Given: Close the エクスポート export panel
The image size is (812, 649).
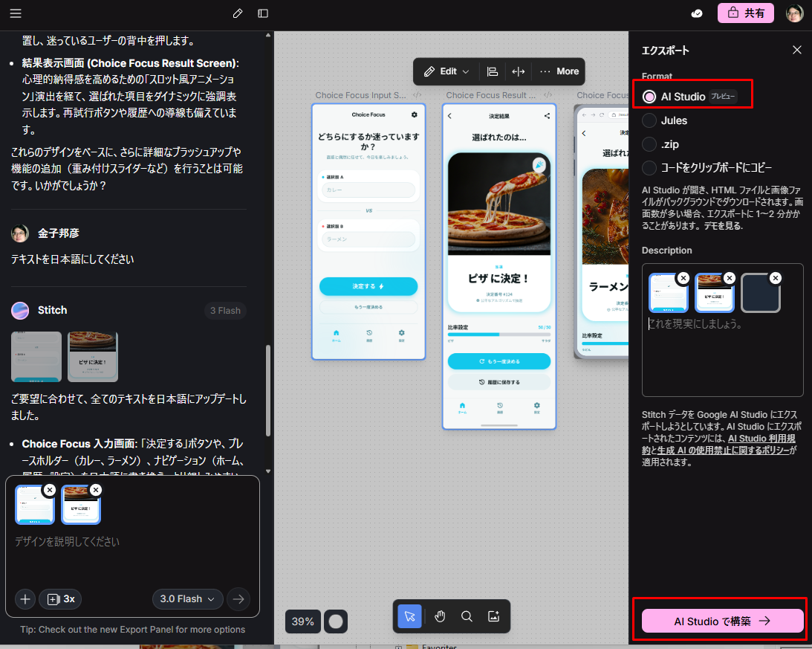Looking at the screenshot, I should 796,51.
